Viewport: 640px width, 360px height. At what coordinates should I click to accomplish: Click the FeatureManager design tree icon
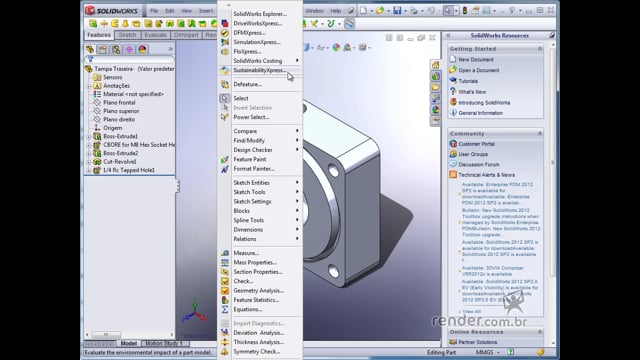(90, 49)
